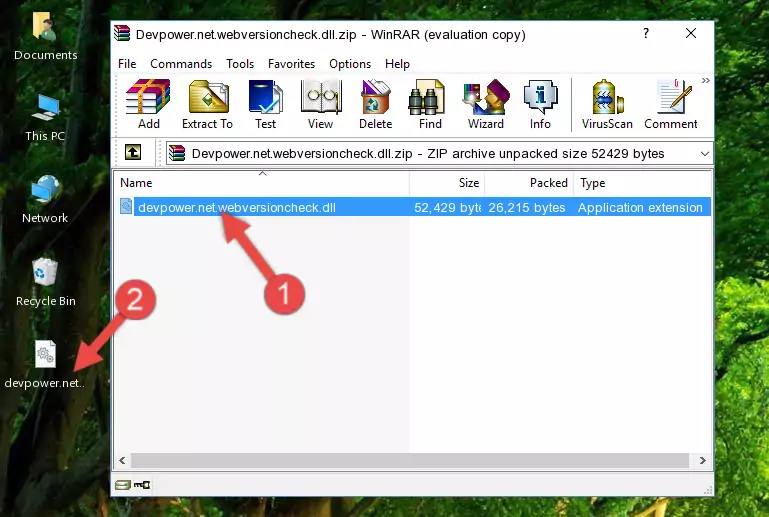Screen dimensions: 769x517
Task: Sort by the Size column header
Action: tap(447, 182)
